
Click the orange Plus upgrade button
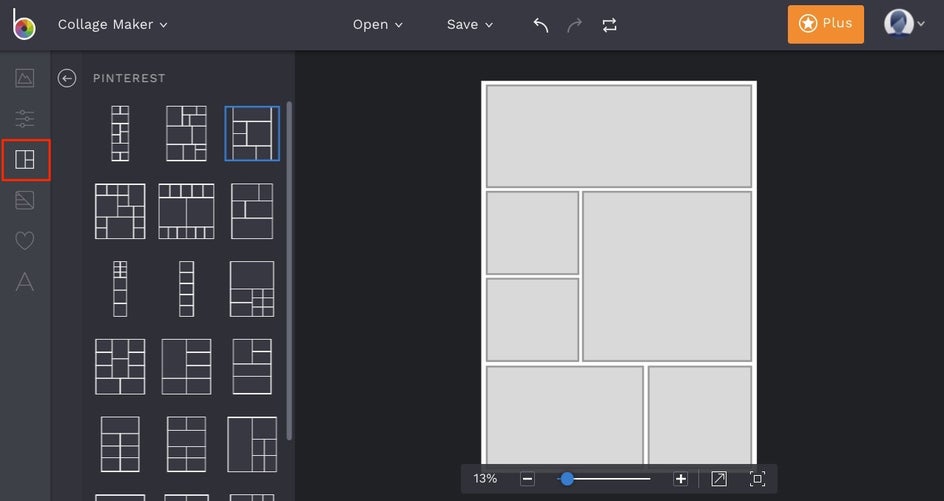pos(825,24)
